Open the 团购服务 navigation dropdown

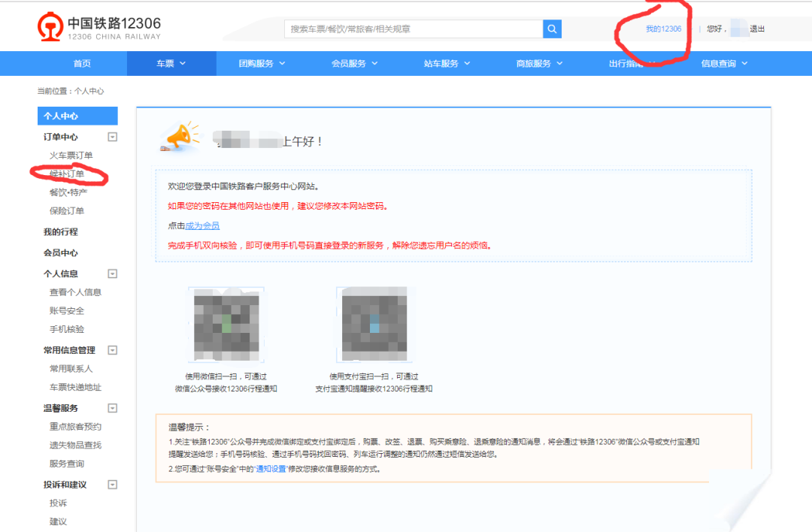(262, 64)
